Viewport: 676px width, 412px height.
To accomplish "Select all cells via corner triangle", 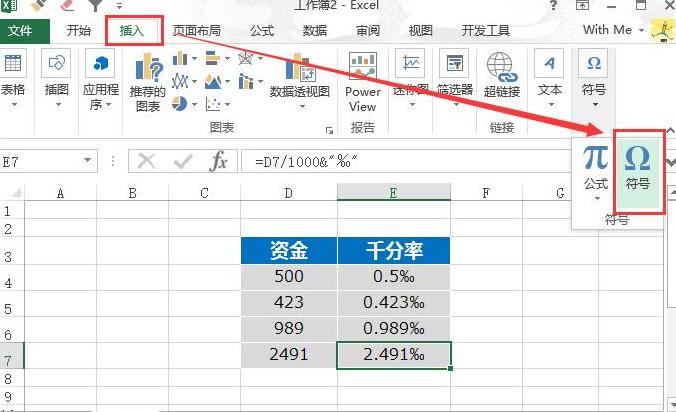I will (15, 193).
